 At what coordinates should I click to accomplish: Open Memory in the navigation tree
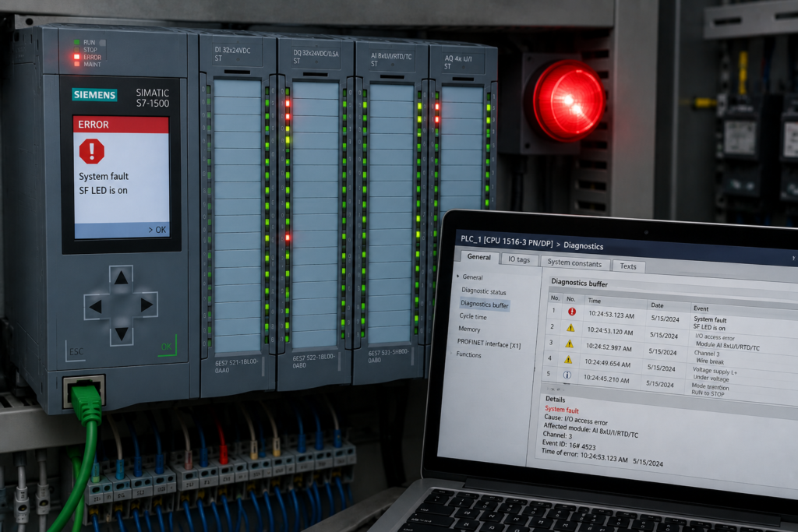[468, 329]
